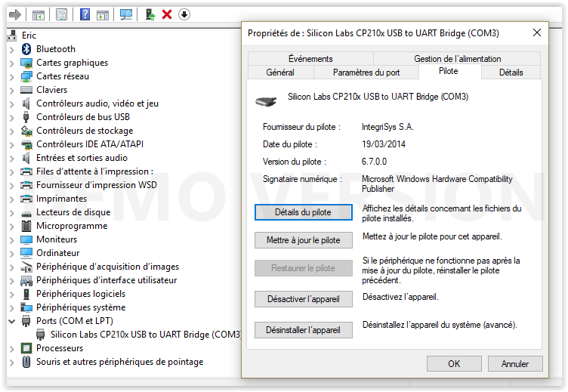This screenshot has width=568, height=392.
Task: Select Silicon Labs CP210x device in tree
Action: click(x=145, y=335)
